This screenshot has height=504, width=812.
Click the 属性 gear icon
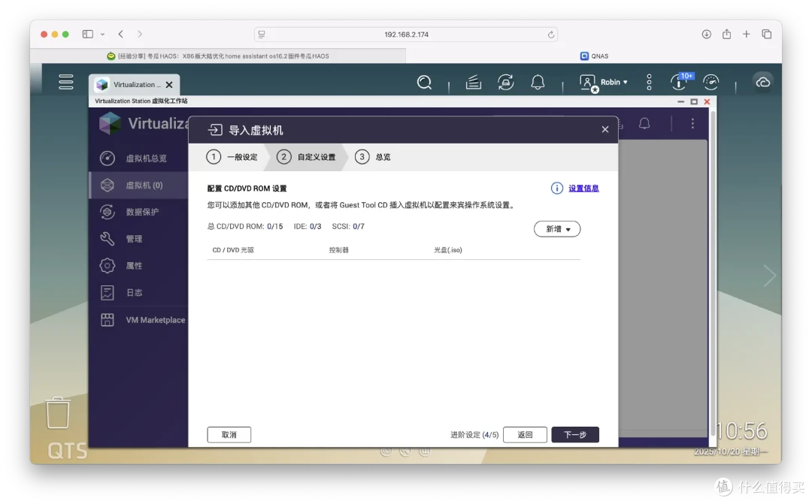pos(108,266)
